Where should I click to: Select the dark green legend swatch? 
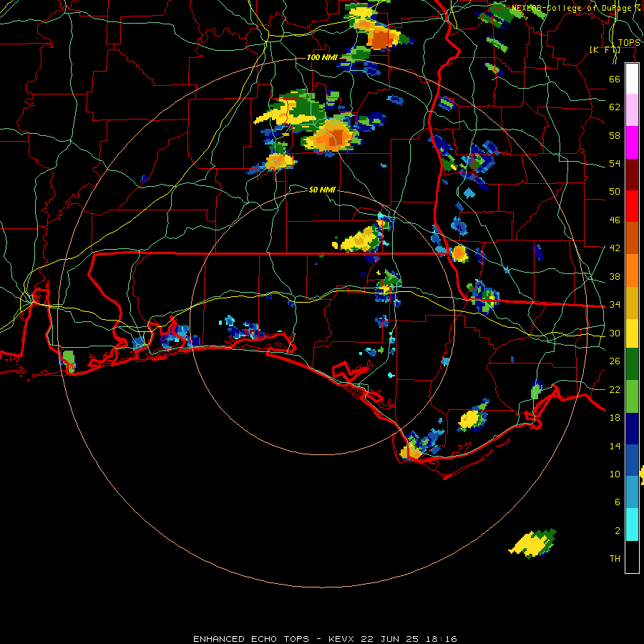pos(632,364)
